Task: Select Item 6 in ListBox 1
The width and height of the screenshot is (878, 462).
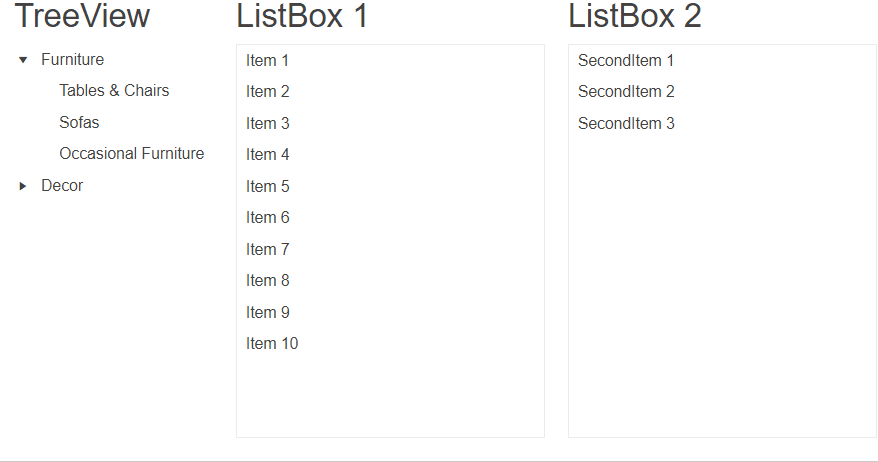Action: 268,218
